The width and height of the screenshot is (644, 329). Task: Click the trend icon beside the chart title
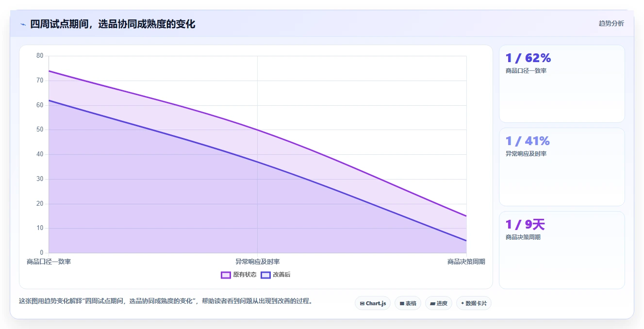pyautogui.click(x=23, y=24)
